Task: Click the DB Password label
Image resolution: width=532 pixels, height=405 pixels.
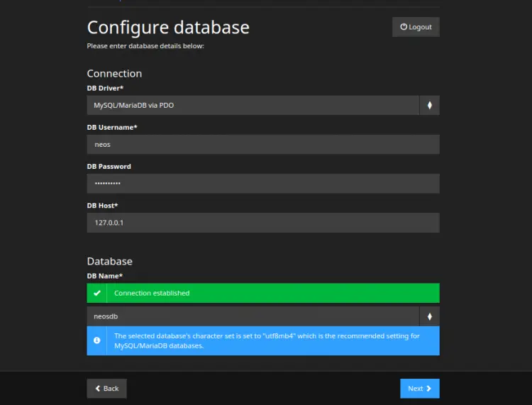Action: click(109, 167)
